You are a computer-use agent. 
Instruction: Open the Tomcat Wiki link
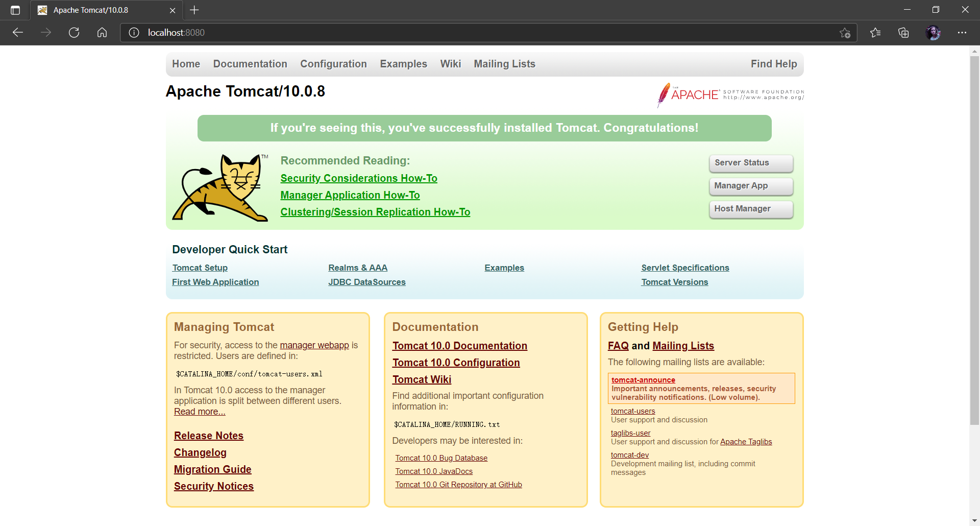tap(422, 379)
